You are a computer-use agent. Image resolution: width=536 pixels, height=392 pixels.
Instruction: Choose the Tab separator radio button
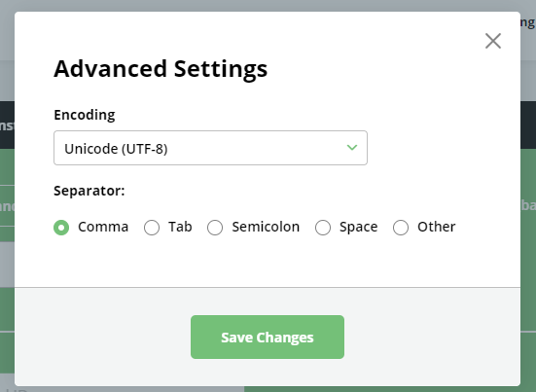click(152, 228)
